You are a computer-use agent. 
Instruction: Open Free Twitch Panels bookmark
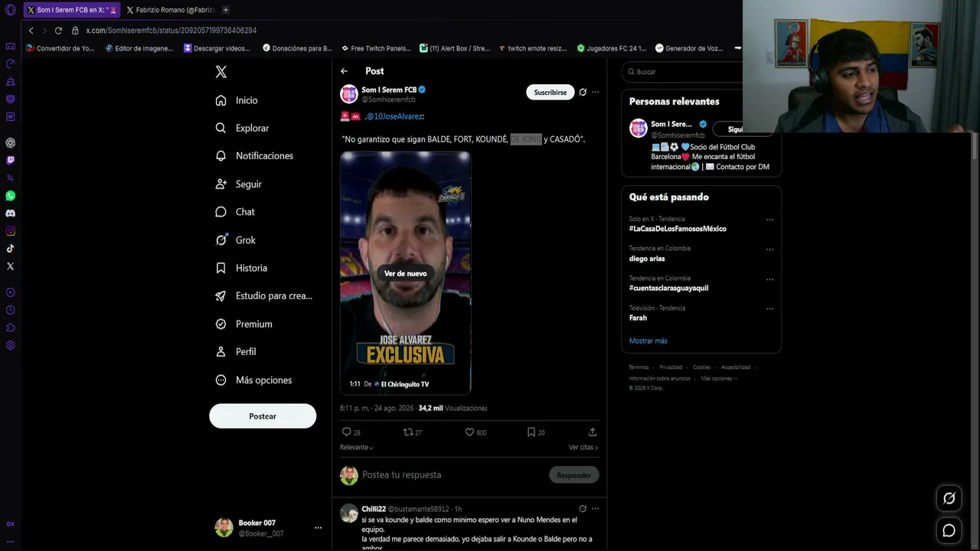(376, 48)
